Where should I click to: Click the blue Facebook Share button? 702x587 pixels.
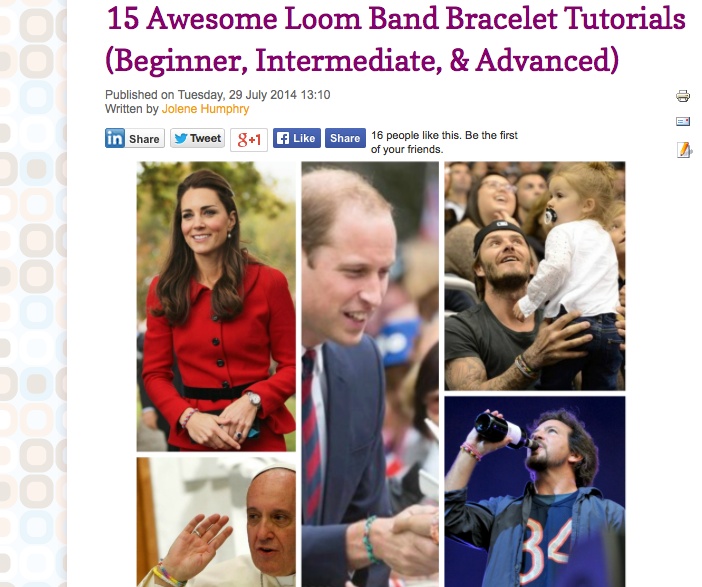[x=345, y=138]
